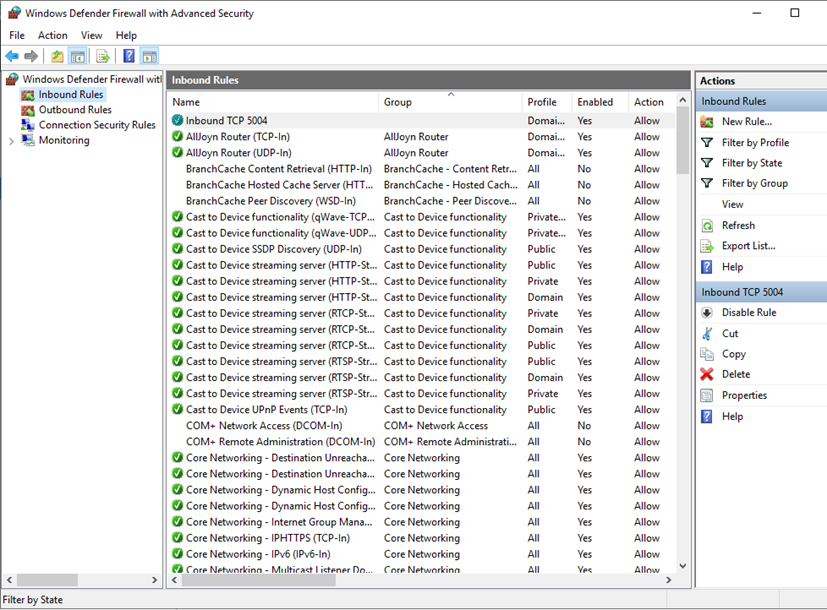This screenshot has width=827, height=610.
Task: Open the View submenu in Actions pane
Action: tap(732, 203)
